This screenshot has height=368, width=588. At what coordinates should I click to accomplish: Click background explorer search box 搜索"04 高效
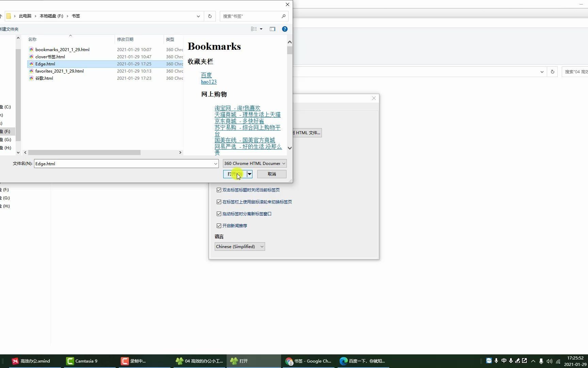point(575,72)
